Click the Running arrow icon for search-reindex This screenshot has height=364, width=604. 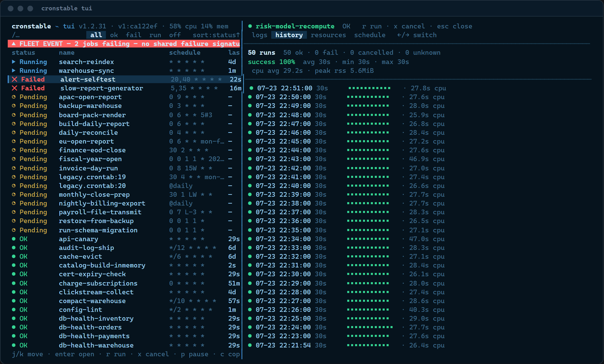point(14,62)
